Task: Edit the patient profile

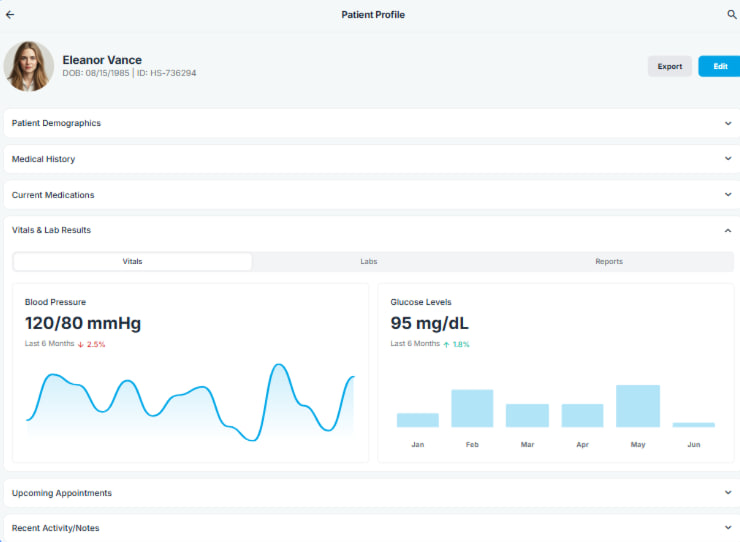Action: [720, 67]
